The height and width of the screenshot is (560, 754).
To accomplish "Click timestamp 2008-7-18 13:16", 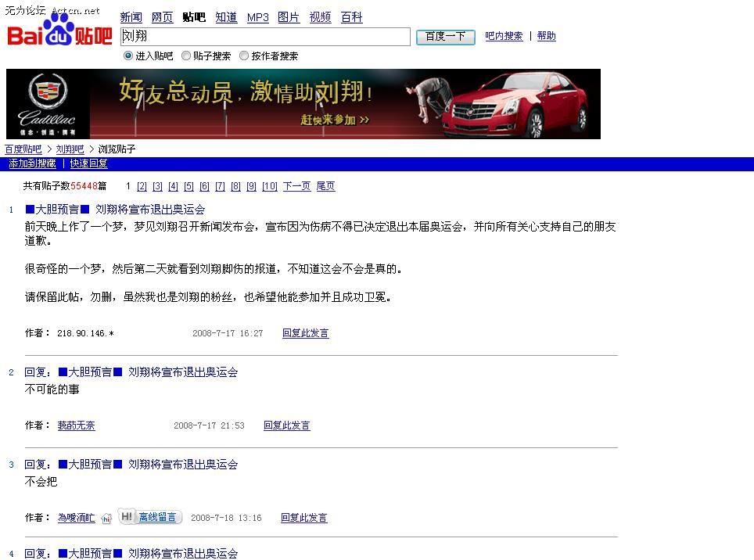I will coord(226,518).
